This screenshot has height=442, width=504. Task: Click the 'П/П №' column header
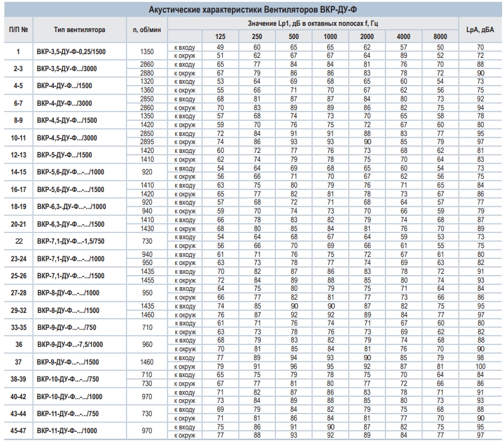tap(18, 30)
